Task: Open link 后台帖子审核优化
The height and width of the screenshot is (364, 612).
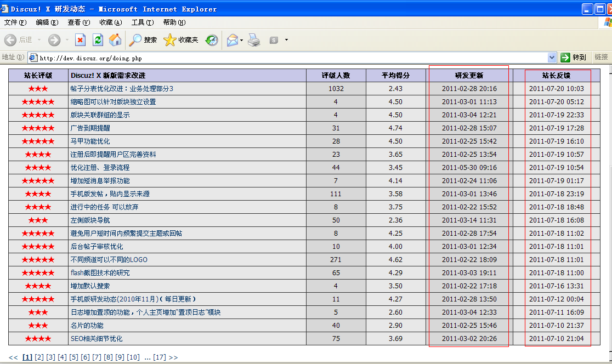Action: coord(97,247)
